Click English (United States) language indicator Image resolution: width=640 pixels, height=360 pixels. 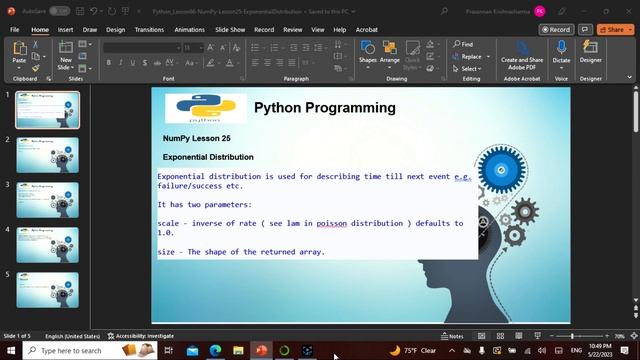72,336
